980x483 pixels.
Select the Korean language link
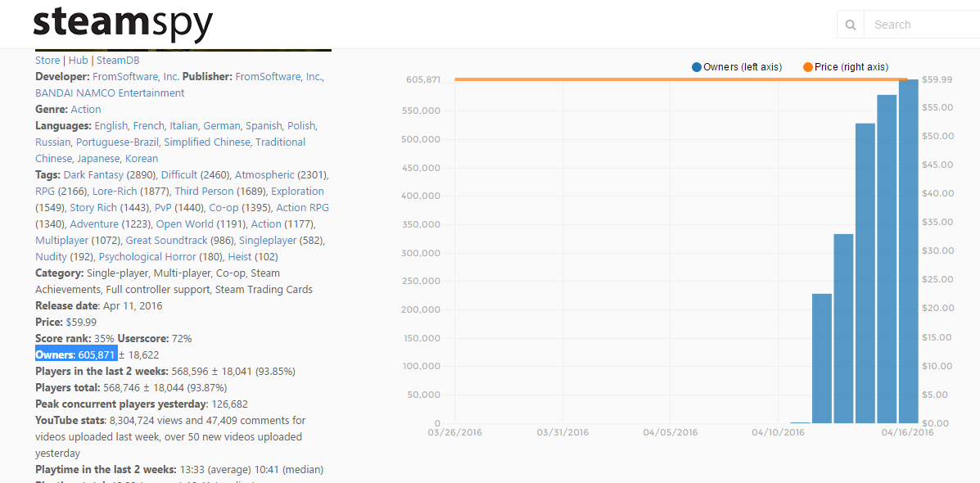[142, 158]
